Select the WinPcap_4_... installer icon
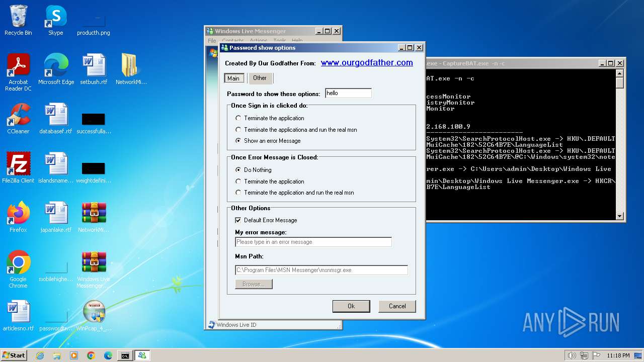Image resolution: width=644 pixels, height=362 pixels. click(x=94, y=316)
